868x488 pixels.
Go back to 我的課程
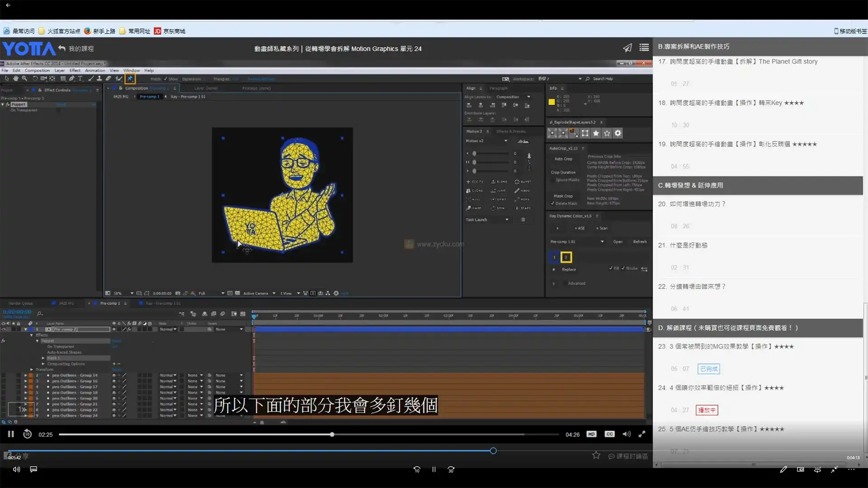pos(80,49)
